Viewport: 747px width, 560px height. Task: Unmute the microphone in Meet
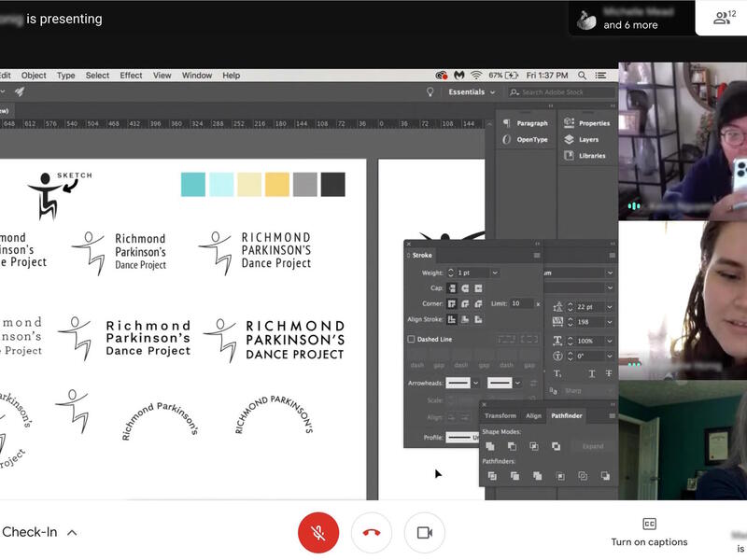click(x=317, y=533)
